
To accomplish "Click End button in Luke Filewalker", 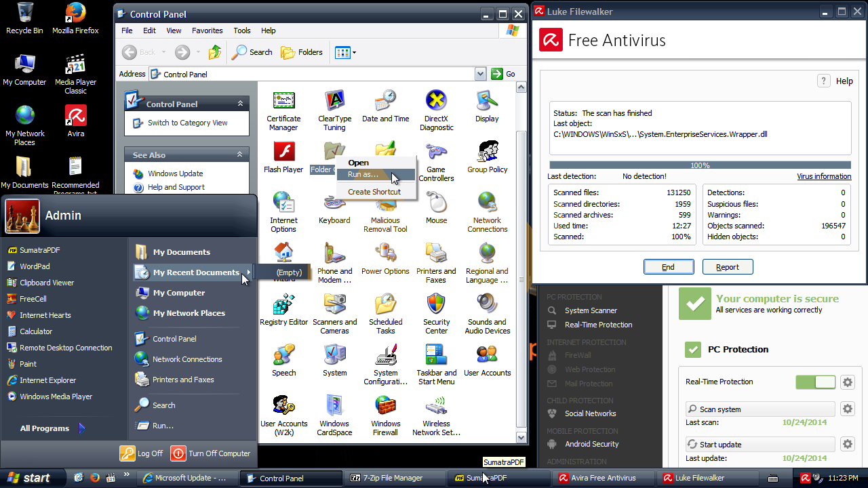I will coord(669,267).
